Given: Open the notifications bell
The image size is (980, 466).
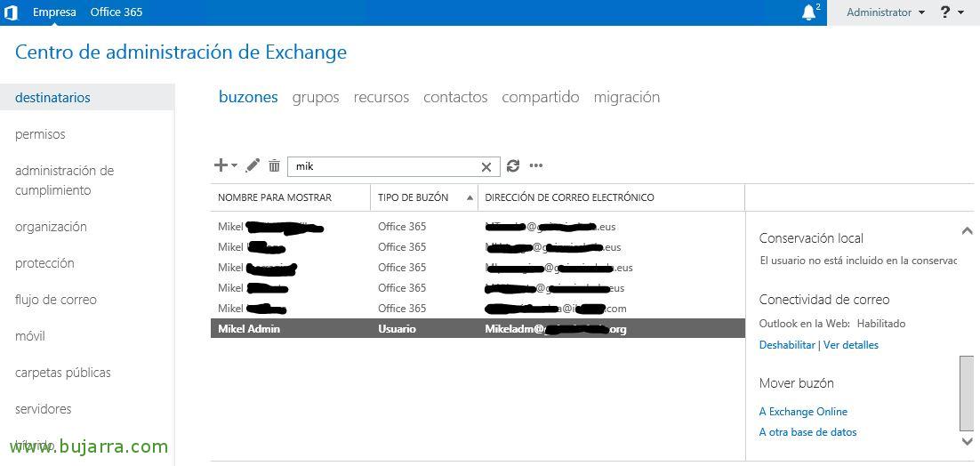Looking at the screenshot, I should coord(808,12).
